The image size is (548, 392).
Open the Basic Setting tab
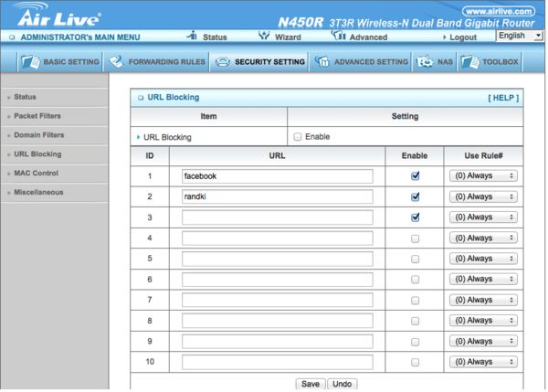59,62
